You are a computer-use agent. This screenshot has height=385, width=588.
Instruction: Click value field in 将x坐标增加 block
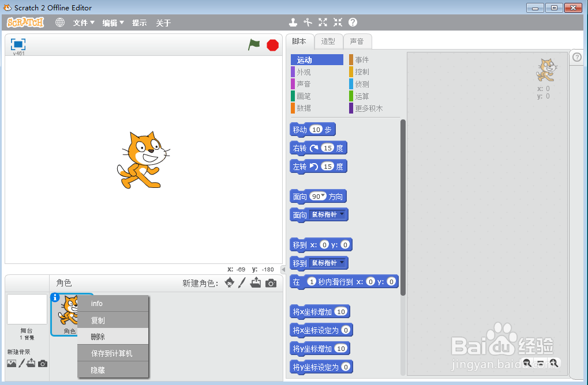(x=341, y=312)
